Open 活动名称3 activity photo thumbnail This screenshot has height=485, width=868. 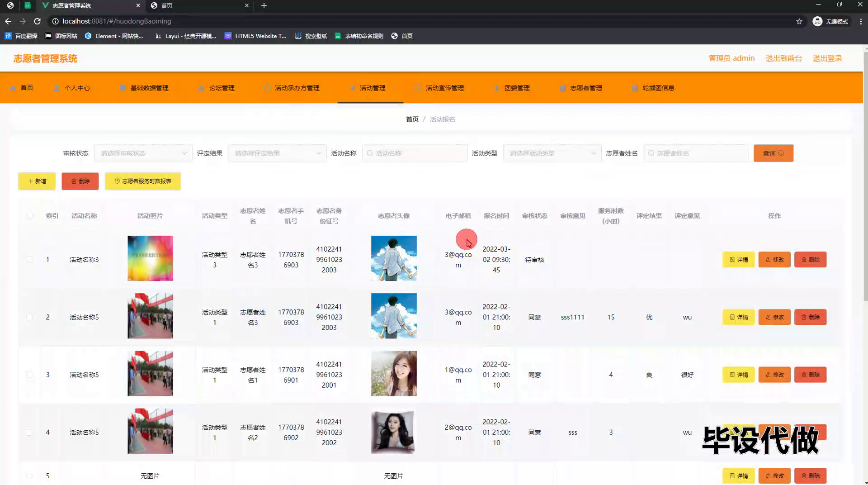150,258
